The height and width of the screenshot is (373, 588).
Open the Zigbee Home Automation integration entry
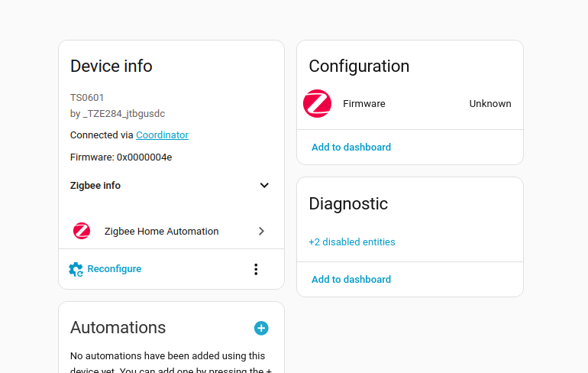pos(161,231)
